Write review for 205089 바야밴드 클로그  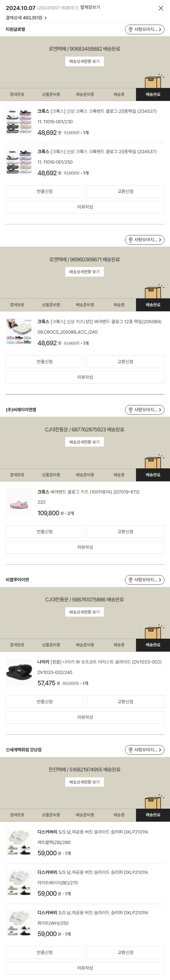[x=85, y=377]
